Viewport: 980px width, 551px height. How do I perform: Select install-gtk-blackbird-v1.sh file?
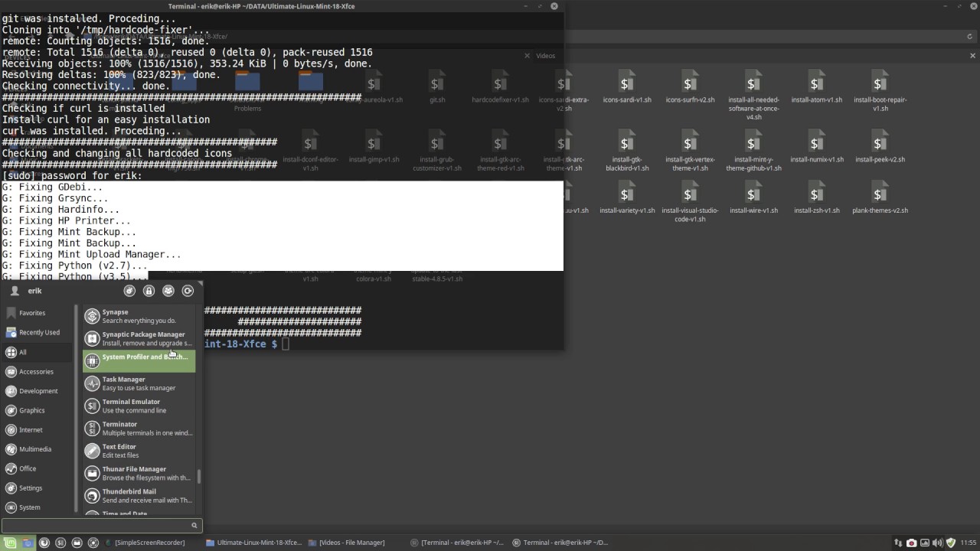click(x=627, y=152)
